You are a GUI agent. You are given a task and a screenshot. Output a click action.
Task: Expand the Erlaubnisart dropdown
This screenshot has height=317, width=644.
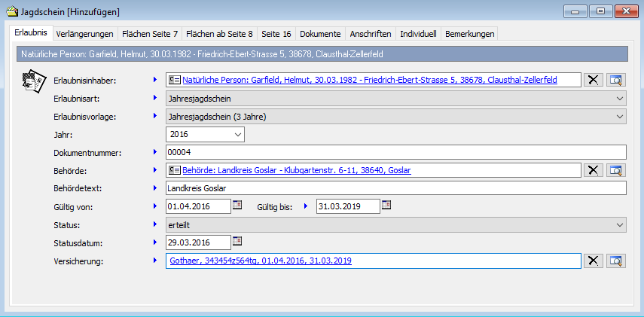click(619, 98)
